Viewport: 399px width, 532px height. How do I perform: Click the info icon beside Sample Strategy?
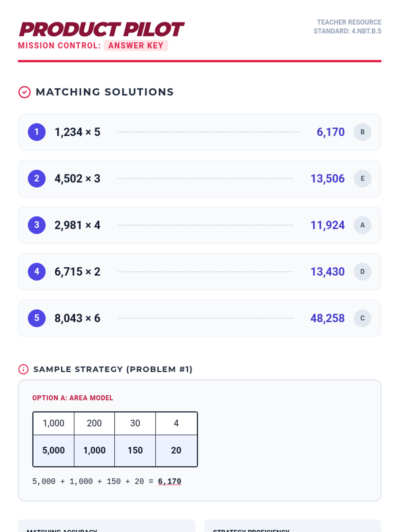(x=23, y=369)
